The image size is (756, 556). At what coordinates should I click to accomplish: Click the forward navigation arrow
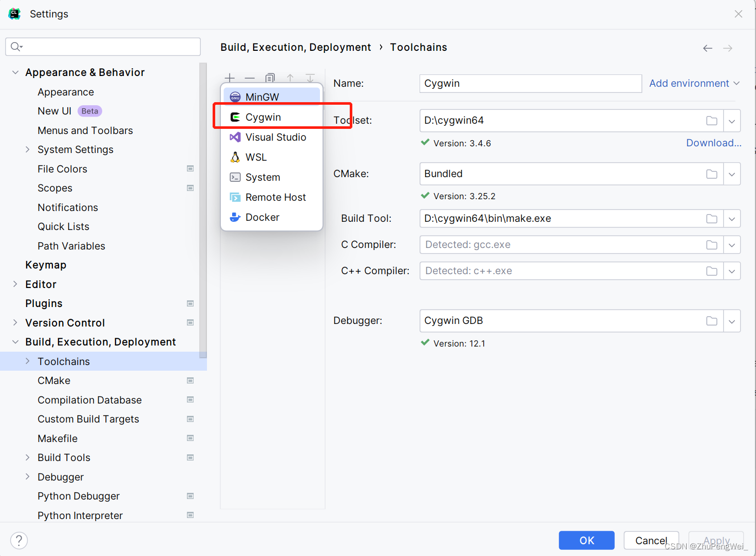pyautogui.click(x=728, y=48)
